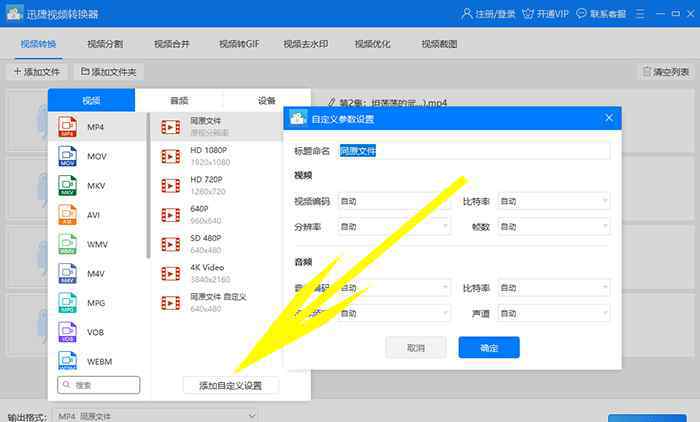This screenshot has width=700, height=422.
Task: Open the audio bitrate dropdown
Action: pyautogui.click(x=554, y=288)
